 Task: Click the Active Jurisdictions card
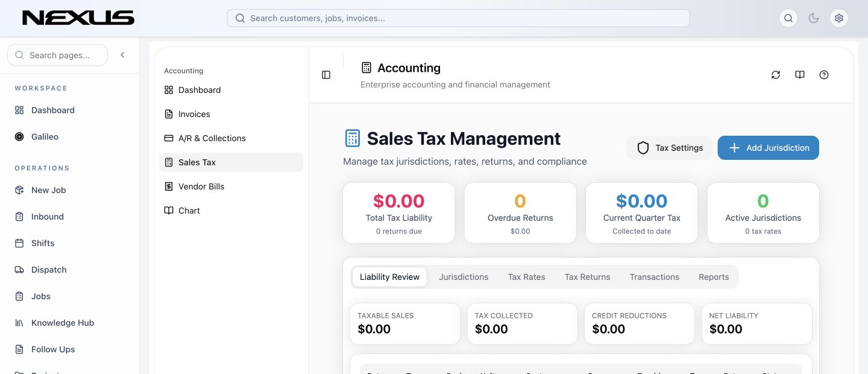[x=763, y=213]
